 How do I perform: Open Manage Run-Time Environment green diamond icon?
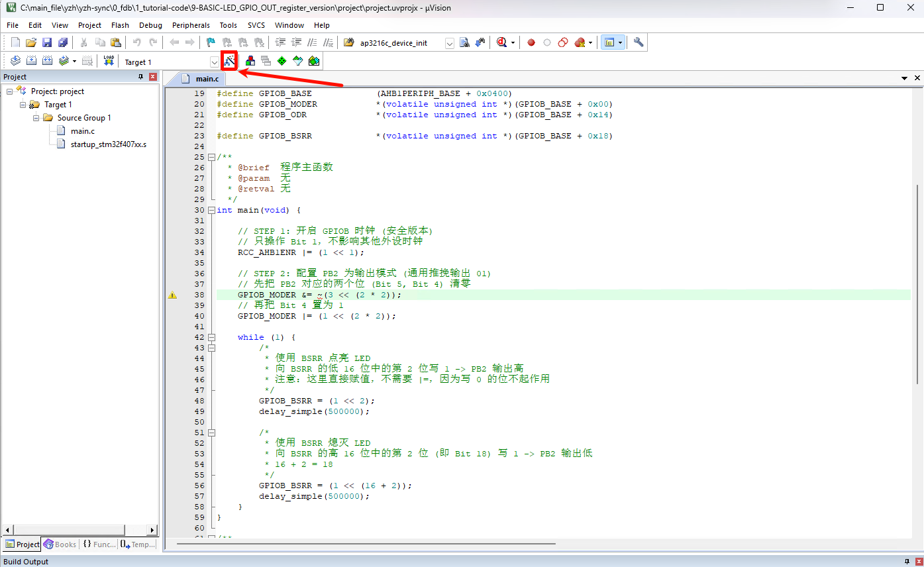[x=282, y=61]
